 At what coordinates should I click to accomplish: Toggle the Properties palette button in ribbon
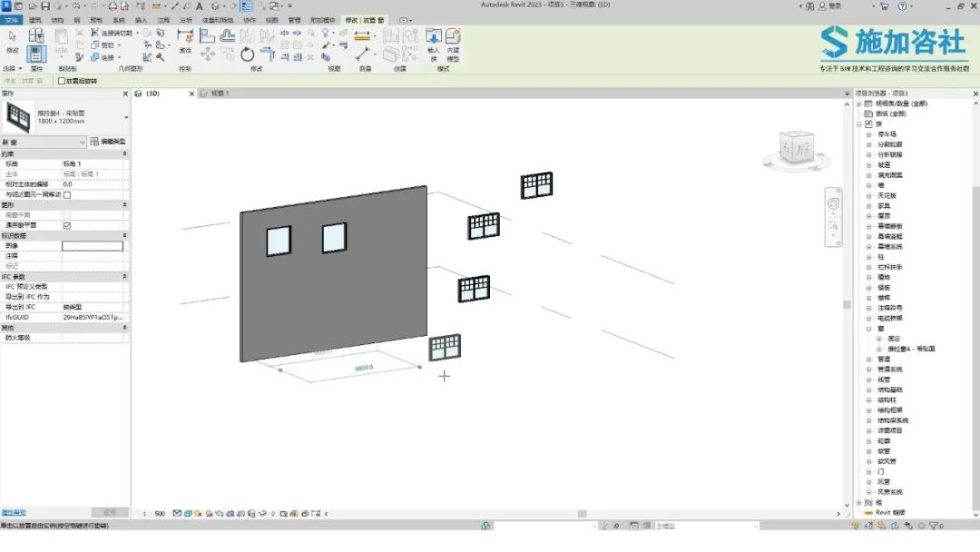point(36,54)
